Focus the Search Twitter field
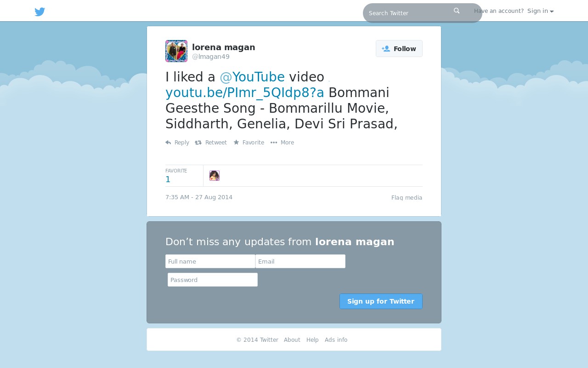The width and height of the screenshot is (588, 368). [423, 13]
